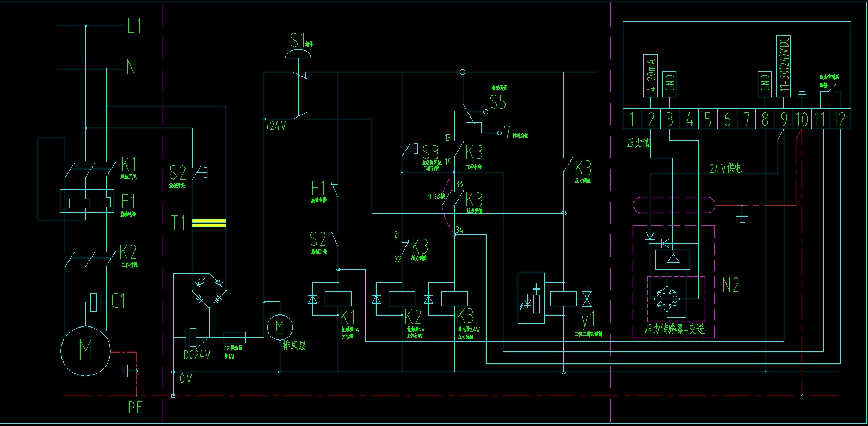Select the 压力值 label below terminals
The height and width of the screenshot is (426, 868).
(x=639, y=143)
